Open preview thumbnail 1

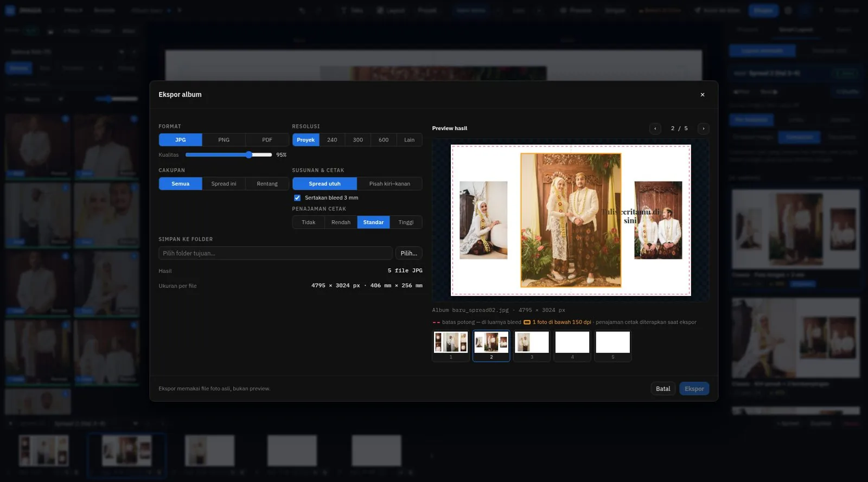click(x=451, y=345)
